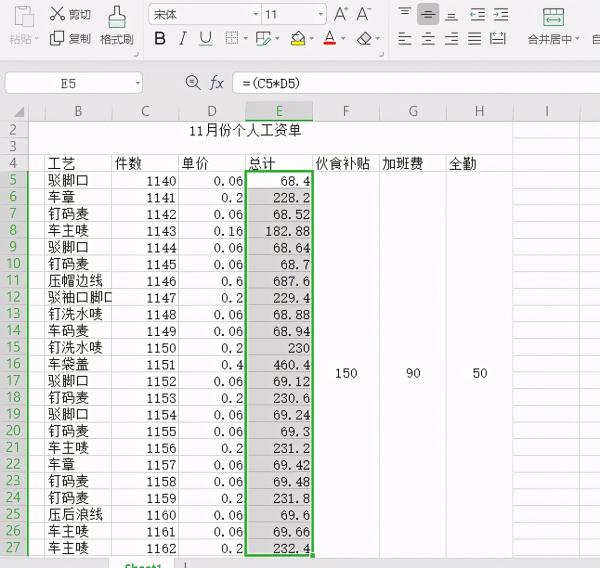Select column B header

(x=78, y=111)
